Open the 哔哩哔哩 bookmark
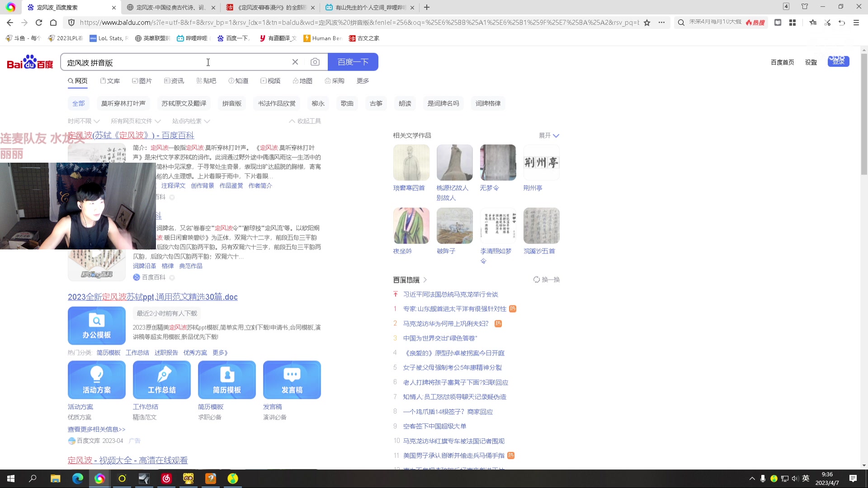868x488 pixels. point(192,38)
